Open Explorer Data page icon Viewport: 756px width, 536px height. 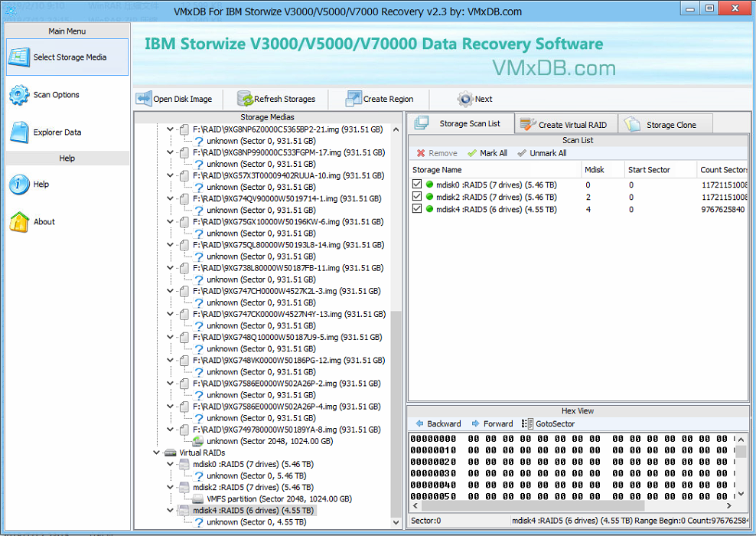click(19, 132)
